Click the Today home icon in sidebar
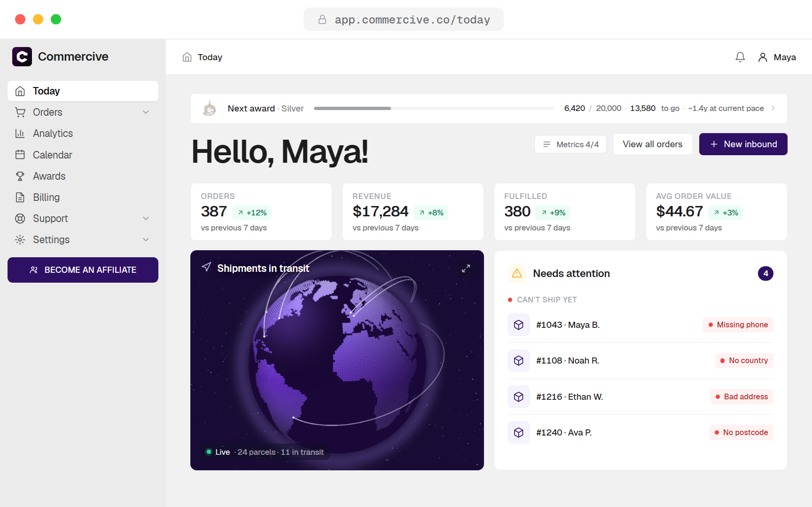This screenshot has width=812, height=507. point(20,91)
